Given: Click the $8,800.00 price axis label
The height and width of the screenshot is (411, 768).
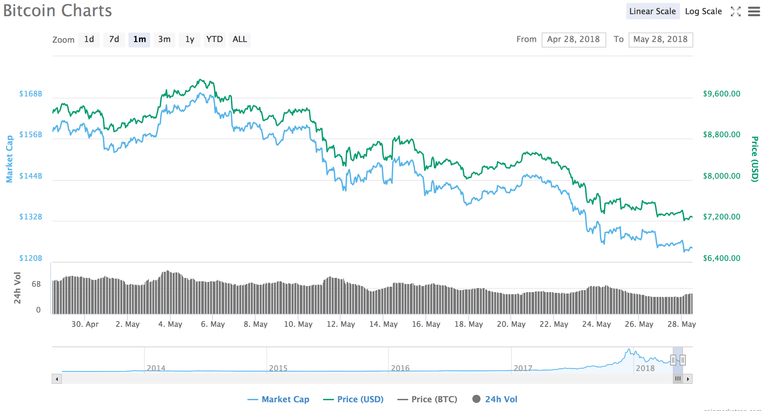Looking at the screenshot, I should point(721,134).
